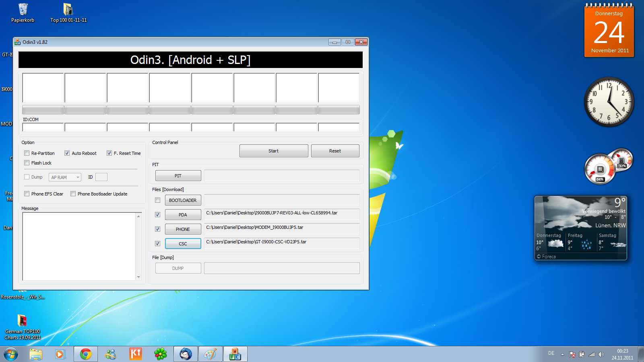Launch Windows Media Player from the taskbar
The image size is (644, 362).
tap(60, 354)
